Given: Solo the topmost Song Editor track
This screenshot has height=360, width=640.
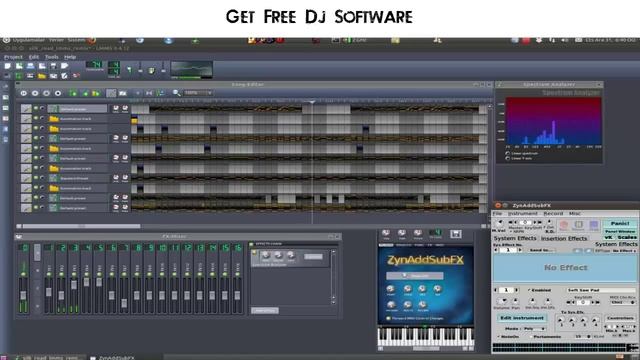Looking at the screenshot, I should (42, 109).
